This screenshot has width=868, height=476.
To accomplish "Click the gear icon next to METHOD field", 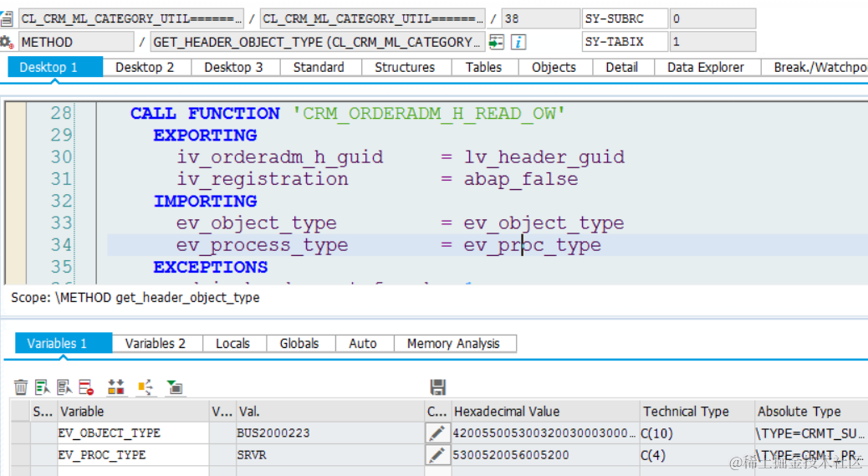I will 6,42.
